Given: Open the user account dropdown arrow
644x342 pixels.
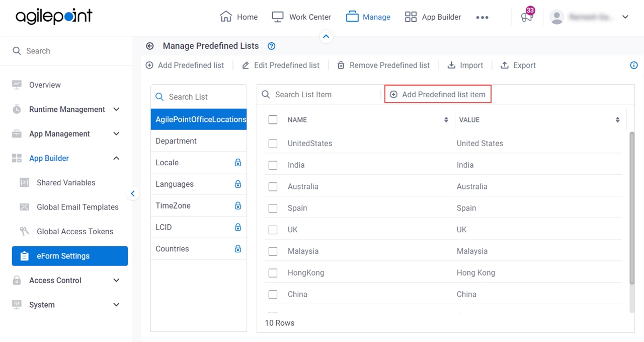Looking at the screenshot, I should pos(625,17).
